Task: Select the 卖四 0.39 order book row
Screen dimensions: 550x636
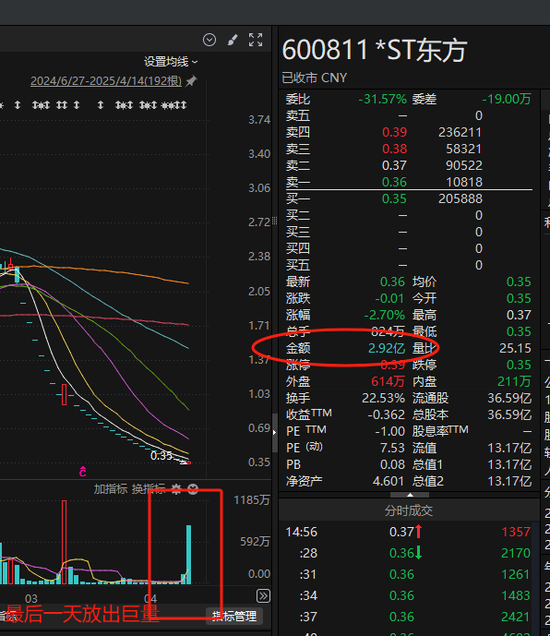Action: click(409, 132)
